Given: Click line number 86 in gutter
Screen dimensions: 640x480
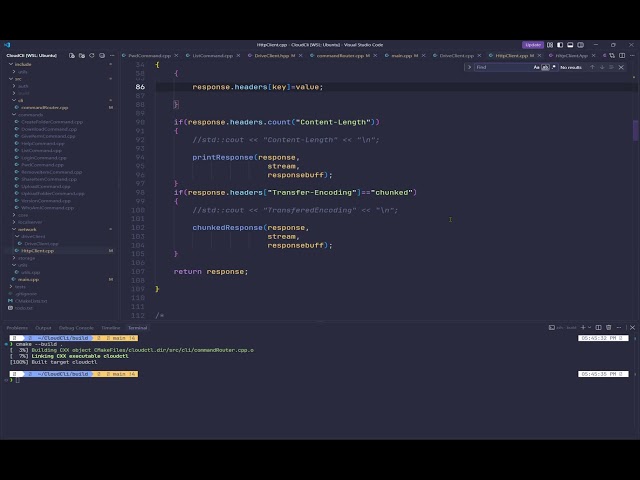Looking at the screenshot, I should click(x=140, y=87).
